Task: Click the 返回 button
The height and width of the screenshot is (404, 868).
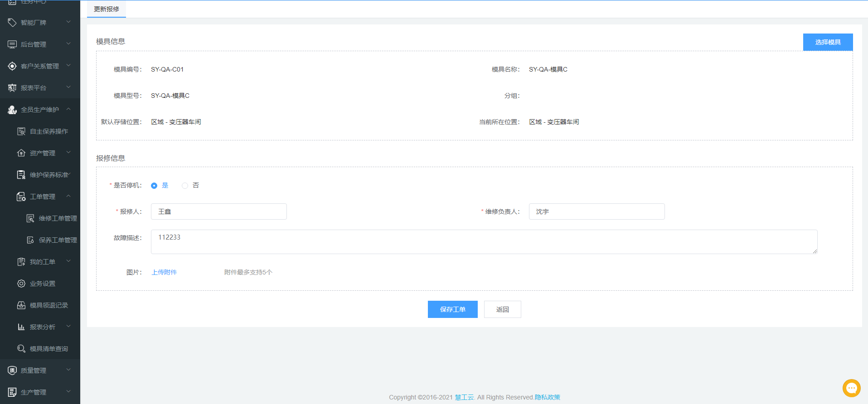Action: pyautogui.click(x=502, y=309)
